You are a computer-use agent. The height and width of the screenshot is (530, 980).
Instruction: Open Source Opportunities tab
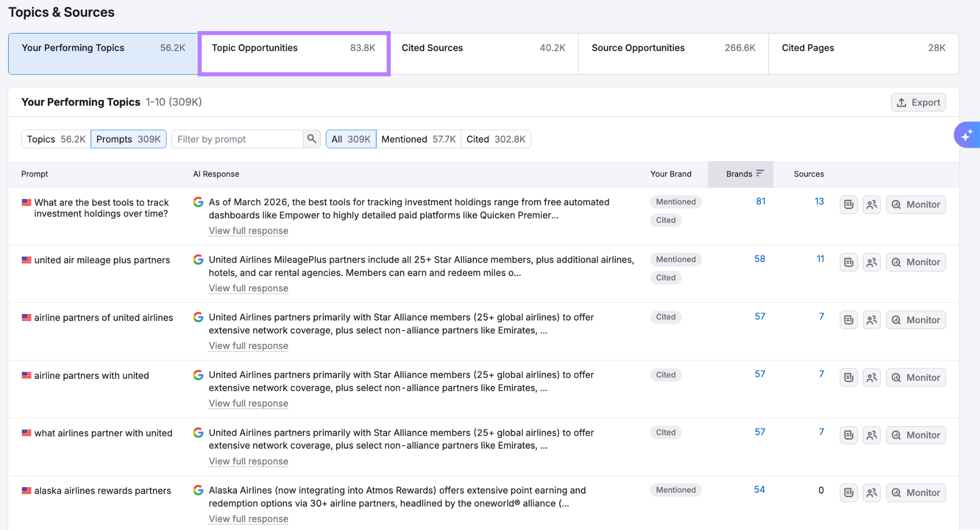pyautogui.click(x=673, y=54)
